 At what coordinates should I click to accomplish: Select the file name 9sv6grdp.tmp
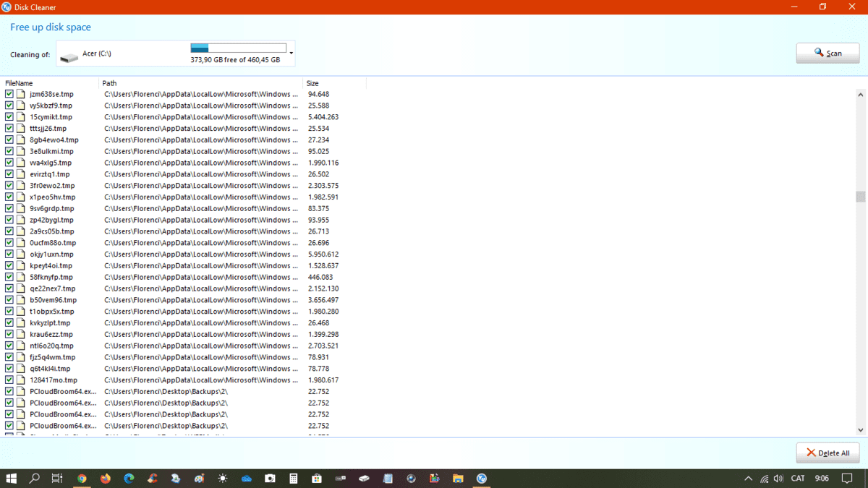[52, 209]
